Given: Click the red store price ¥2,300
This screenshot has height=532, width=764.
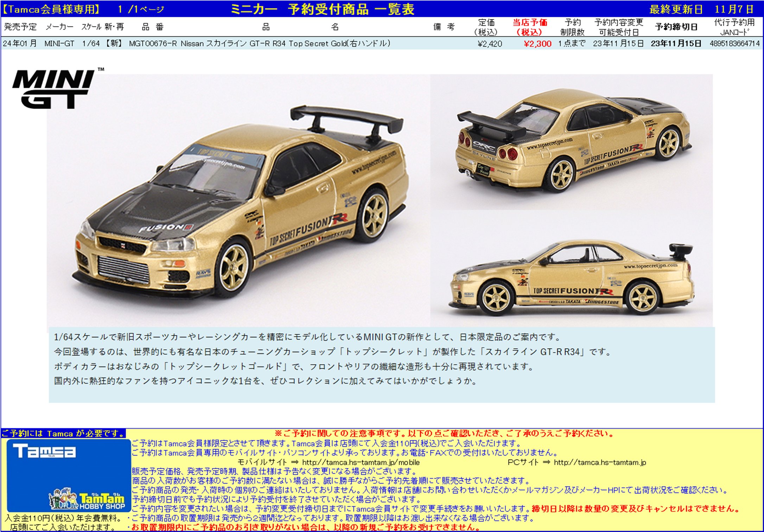Looking at the screenshot, I should coord(537,44).
